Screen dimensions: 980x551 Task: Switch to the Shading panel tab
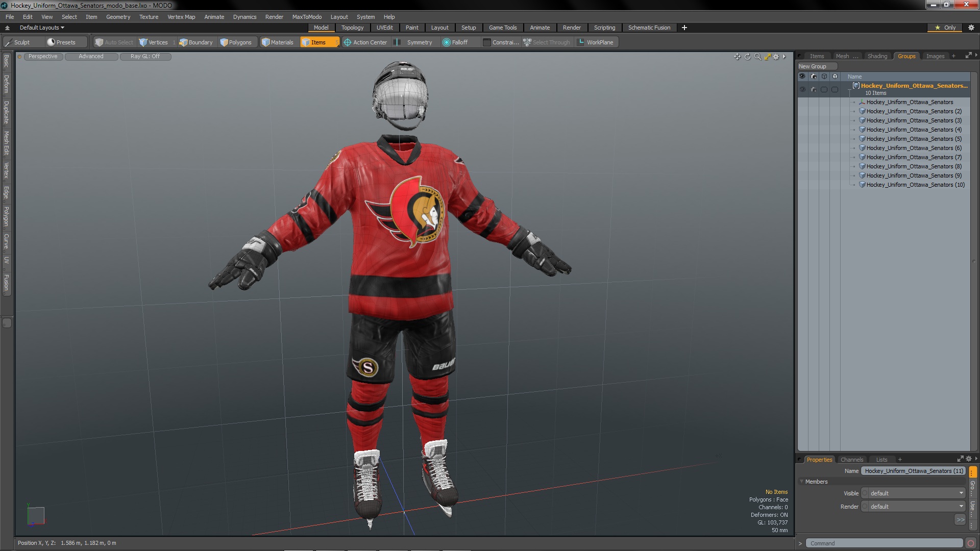(877, 56)
